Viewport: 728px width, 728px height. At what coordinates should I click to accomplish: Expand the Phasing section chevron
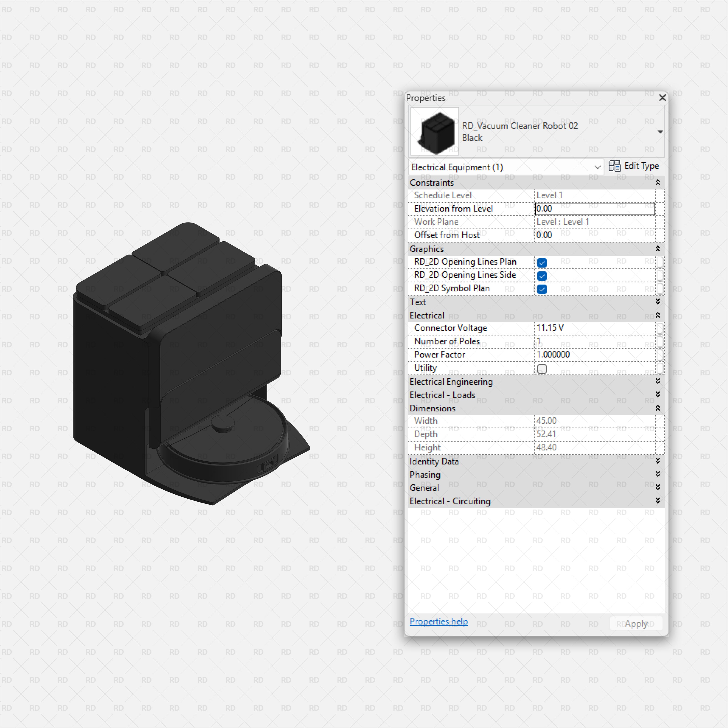click(657, 474)
